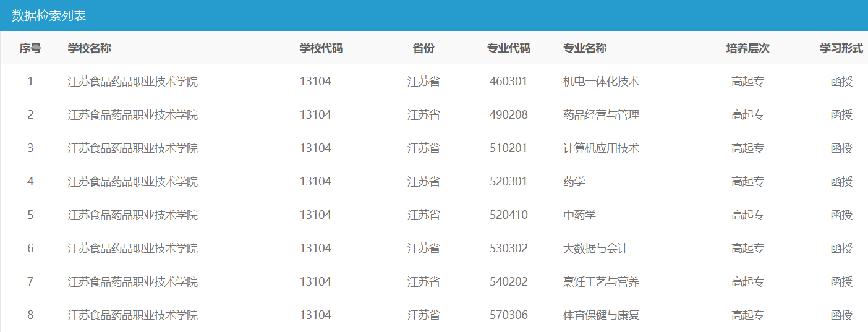Click the 学习形式 column header
Screen dimensions: 868x332
coord(841,48)
